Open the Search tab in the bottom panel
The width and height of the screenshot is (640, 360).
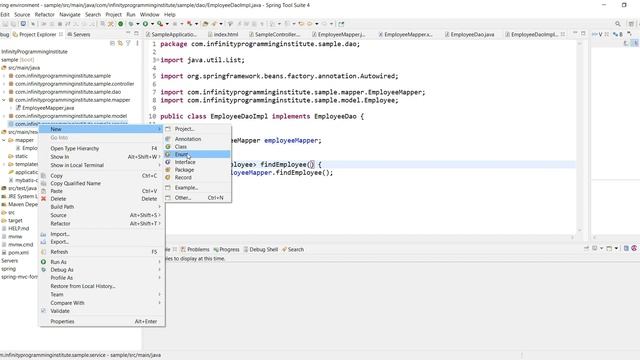[293, 249]
